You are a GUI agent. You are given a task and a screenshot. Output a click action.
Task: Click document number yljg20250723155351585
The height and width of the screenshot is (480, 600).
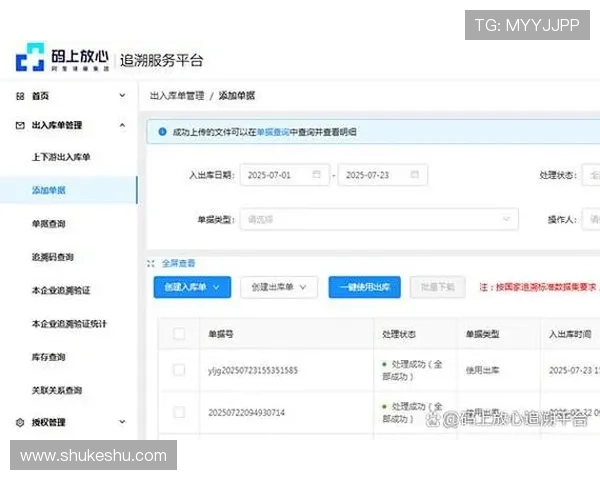253,371
